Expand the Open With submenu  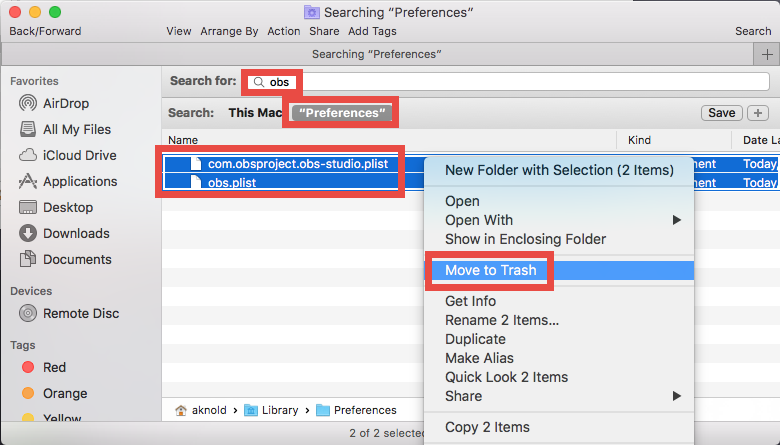(676, 220)
